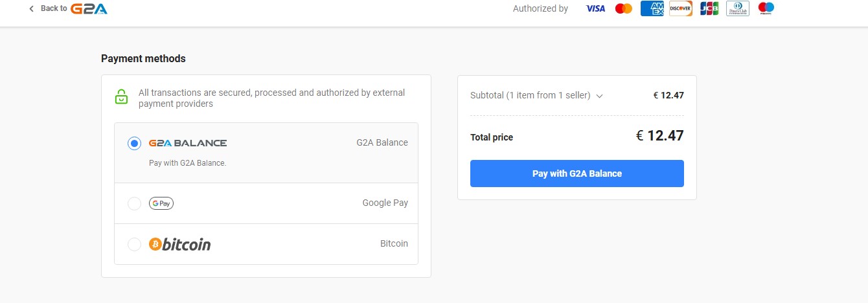Click Pay with G2A Balance button
The image size is (868, 303).
(x=577, y=174)
